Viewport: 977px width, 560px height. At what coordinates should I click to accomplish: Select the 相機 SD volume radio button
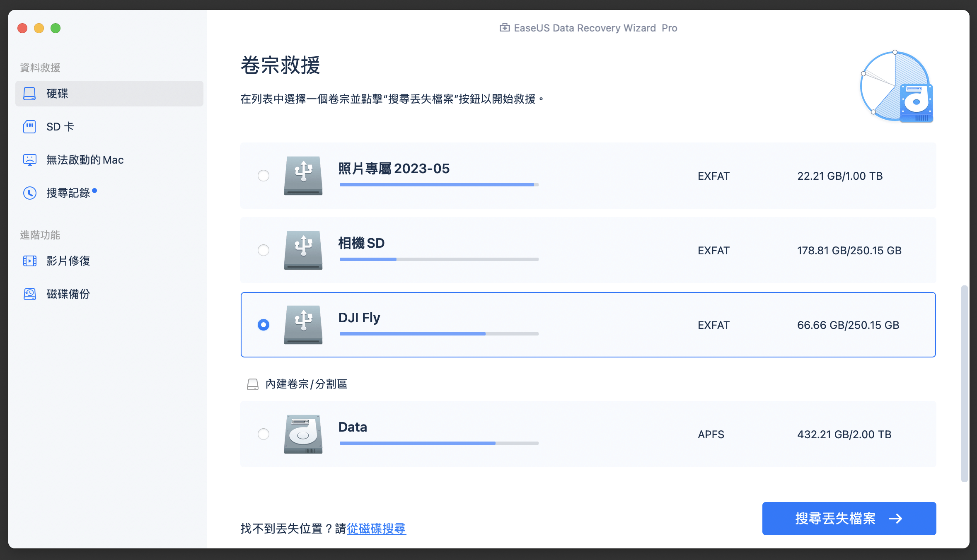pyautogui.click(x=264, y=250)
